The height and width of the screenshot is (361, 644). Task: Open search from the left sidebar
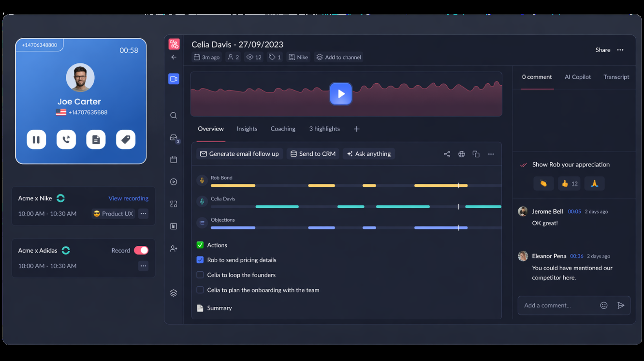tap(174, 115)
